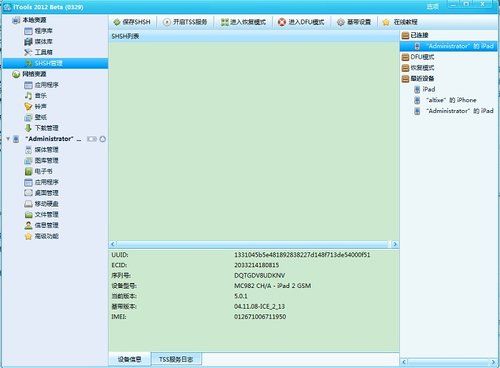Open 信息管理 info management
This screenshot has height=368, width=500.
point(41,225)
